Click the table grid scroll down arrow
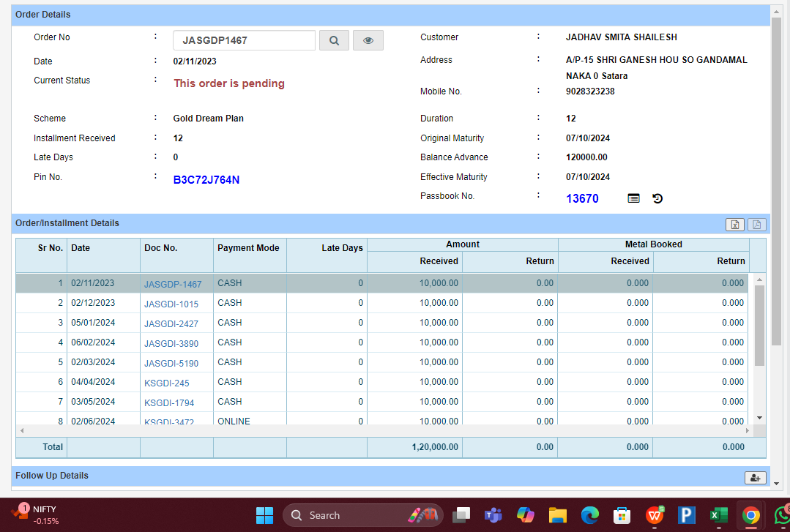 click(759, 418)
